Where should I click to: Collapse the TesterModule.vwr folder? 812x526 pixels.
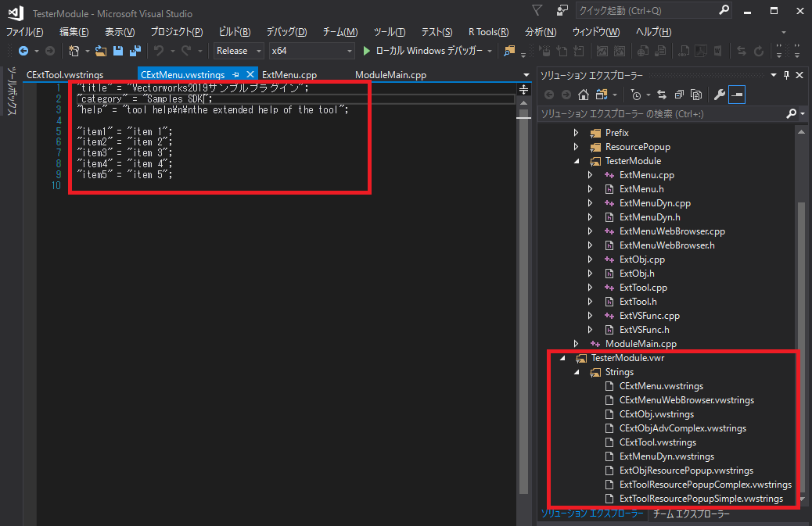click(x=562, y=358)
